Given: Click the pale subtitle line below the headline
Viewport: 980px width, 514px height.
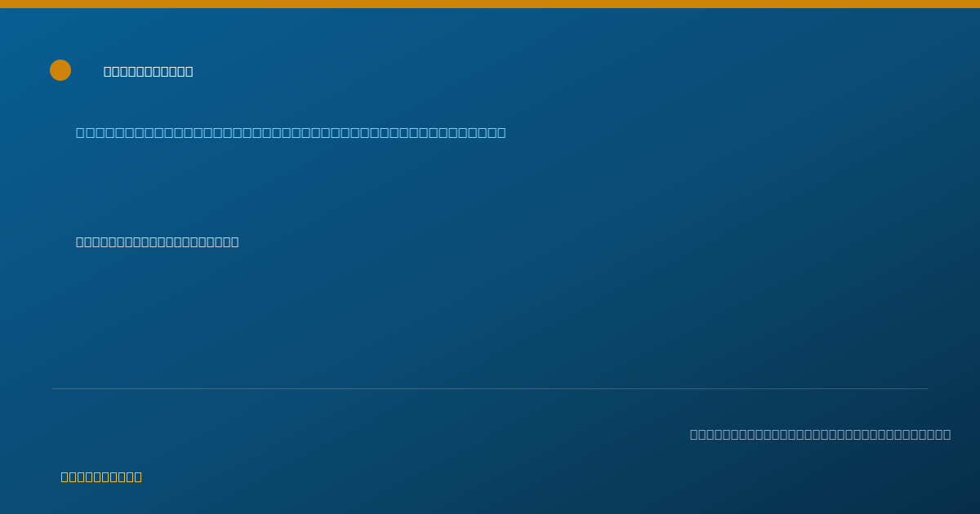Looking at the screenshot, I should [x=158, y=242].
